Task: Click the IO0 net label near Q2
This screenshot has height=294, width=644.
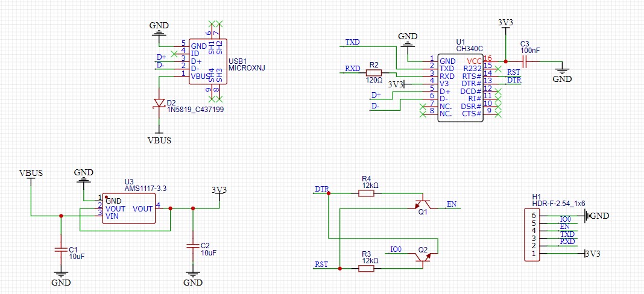Action: [x=396, y=249]
